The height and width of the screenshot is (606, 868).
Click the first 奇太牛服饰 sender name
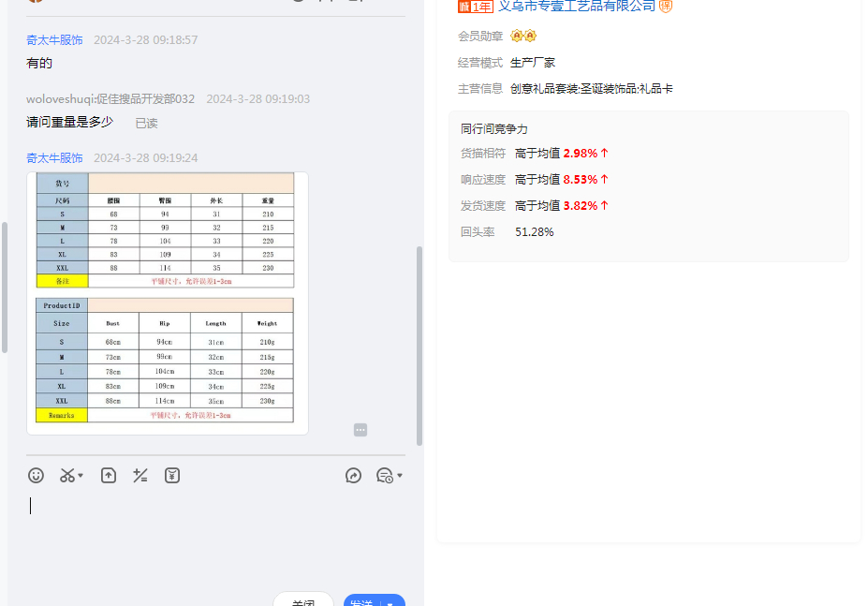(x=54, y=40)
